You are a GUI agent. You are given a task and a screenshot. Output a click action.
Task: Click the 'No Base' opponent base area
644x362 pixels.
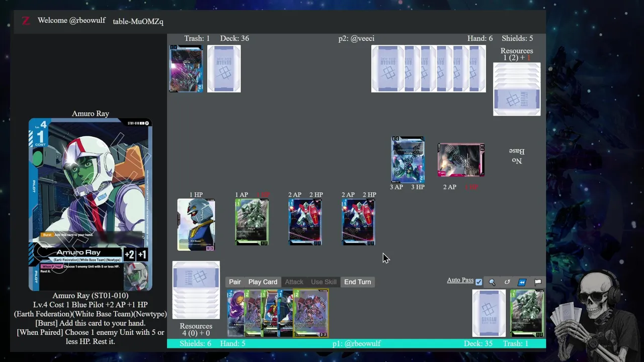click(x=517, y=156)
